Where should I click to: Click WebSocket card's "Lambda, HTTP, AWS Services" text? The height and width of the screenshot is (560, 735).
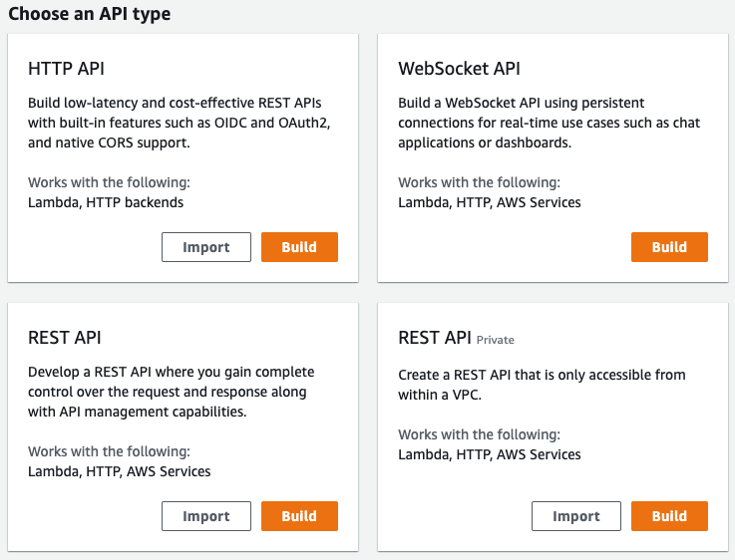(x=489, y=202)
